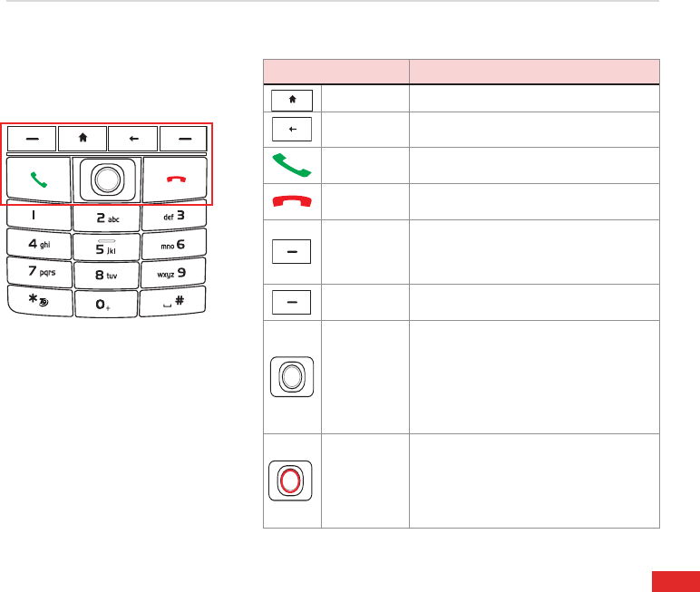The image size is (700, 592).
Task: Select the navigation key icon with the red ring
Action: 290,480
